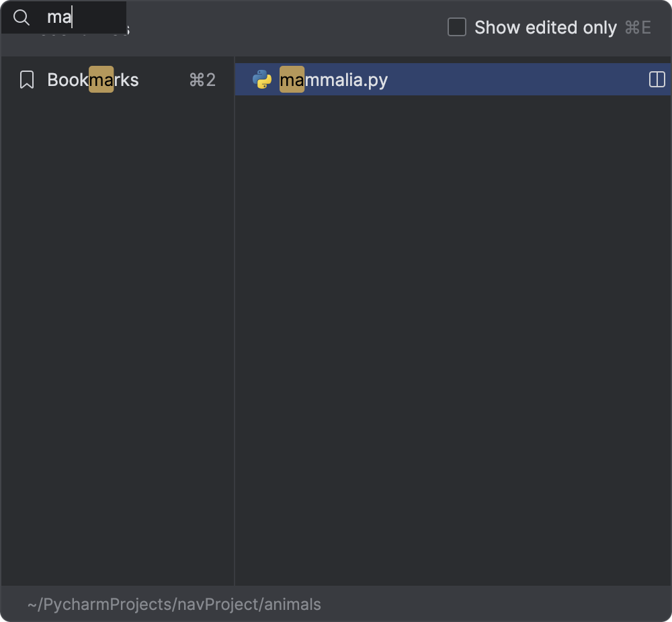Click the Show edited only label

(546, 27)
